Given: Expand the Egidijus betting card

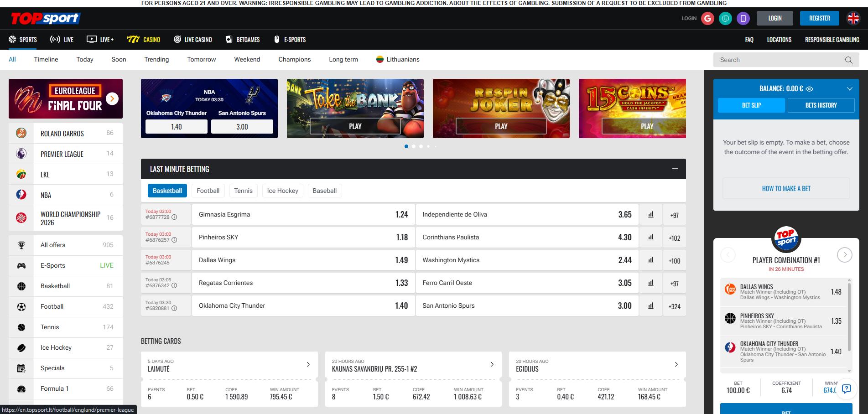Looking at the screenshot, I should [x=676, y=364].
